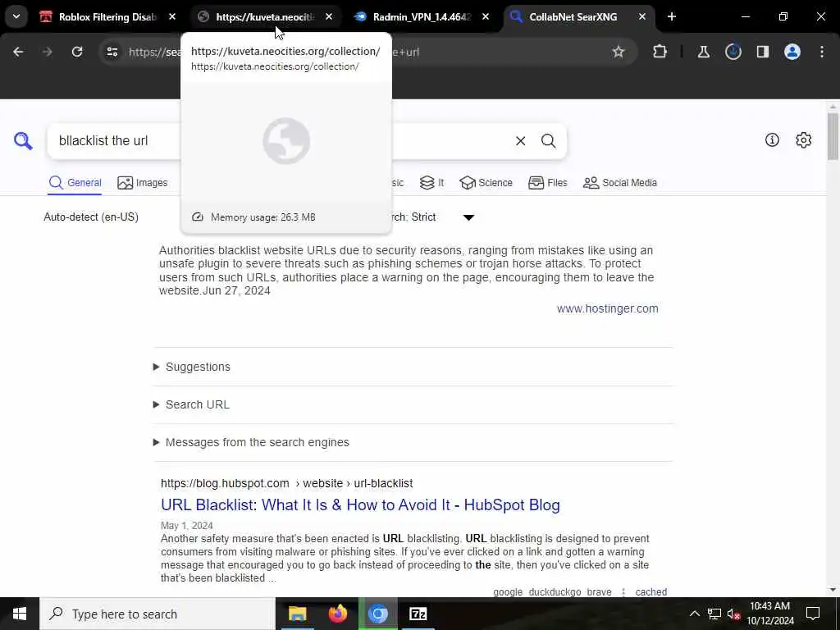
Task: Select the General search category
Action: 75,183
